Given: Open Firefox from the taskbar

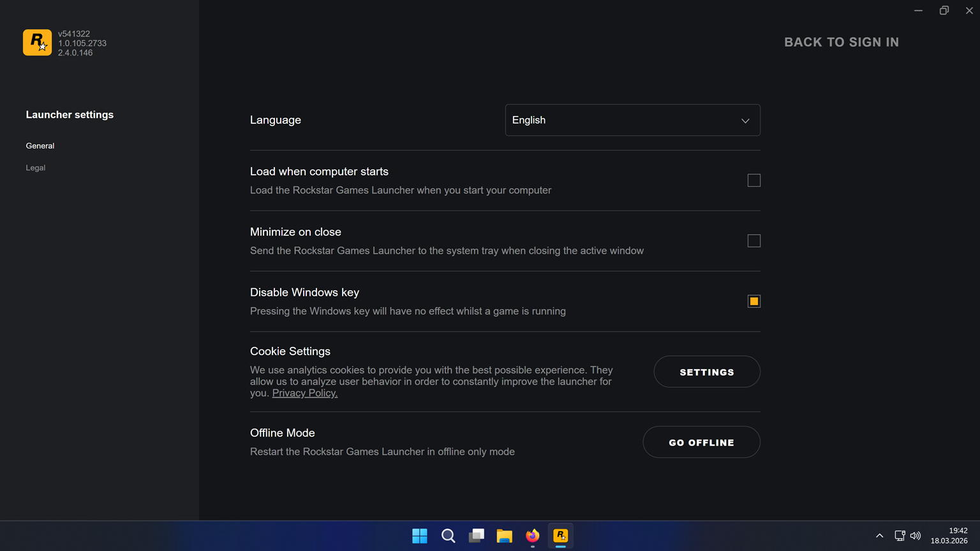Looking at the screenshot, I should coord(533,536).
